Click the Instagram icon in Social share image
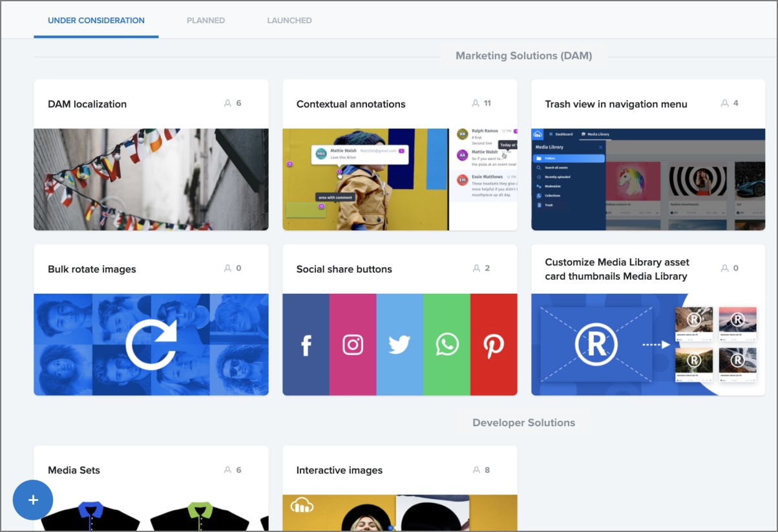This screenshot has height=532, width=778. (x=353, y=345)
